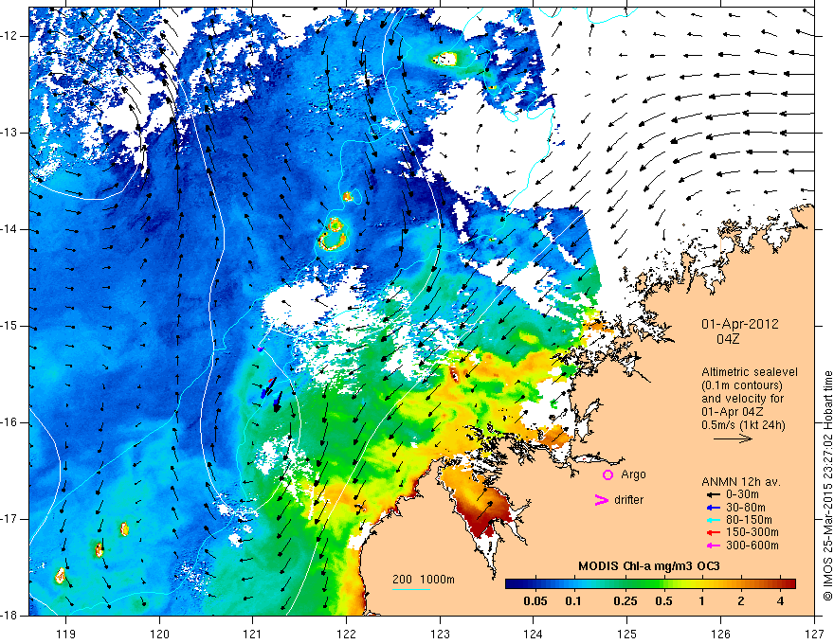
Task: Click the longitude axis label '125'
Action: tap(627, 634)
